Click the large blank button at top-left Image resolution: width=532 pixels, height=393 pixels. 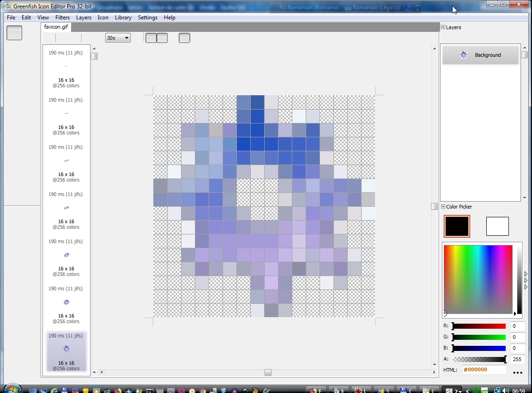14,33
